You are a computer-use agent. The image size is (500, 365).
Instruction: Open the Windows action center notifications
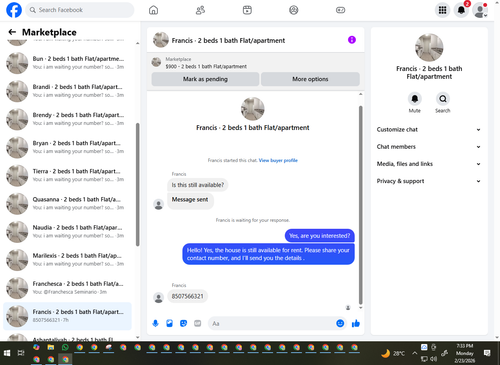click(x=487, y=353)
